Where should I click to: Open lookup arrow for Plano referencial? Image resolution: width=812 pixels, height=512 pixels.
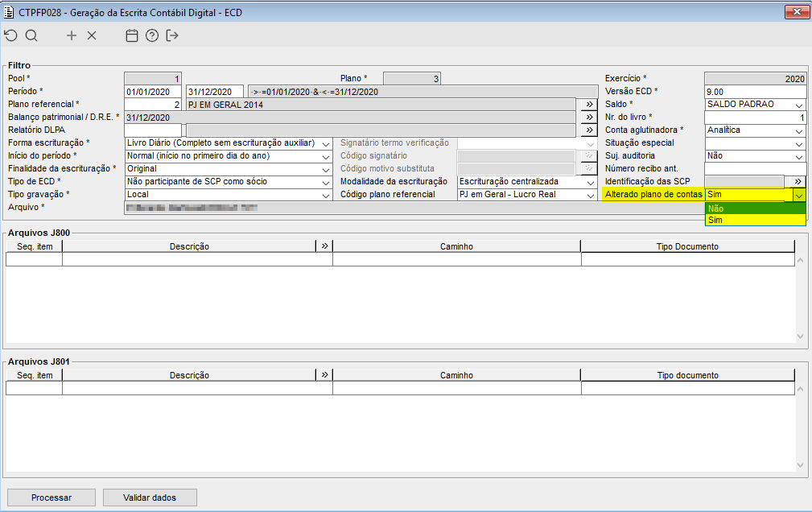point(589,104)
